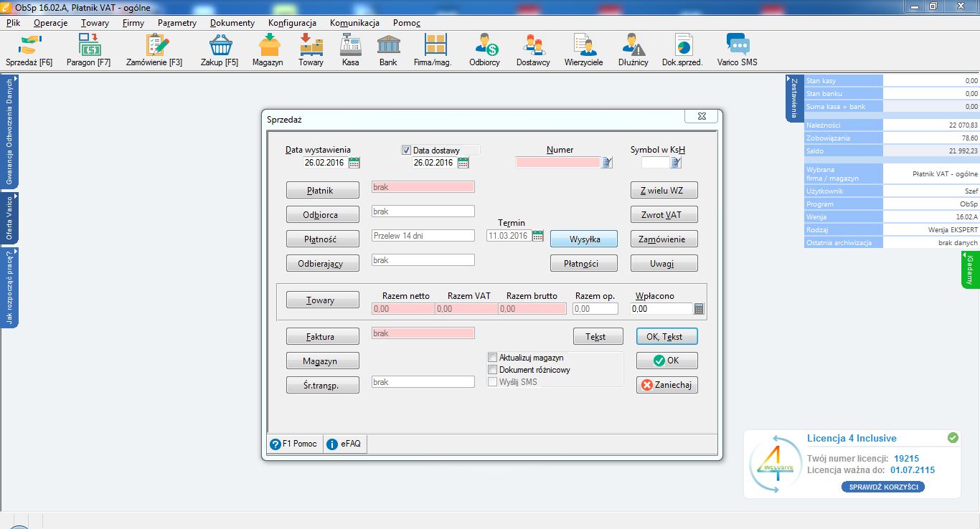The height and width of the screenshot is (529, 980).
Task: Uncheck the Data dostawy checkbox
Action: (x=406, y=151)
